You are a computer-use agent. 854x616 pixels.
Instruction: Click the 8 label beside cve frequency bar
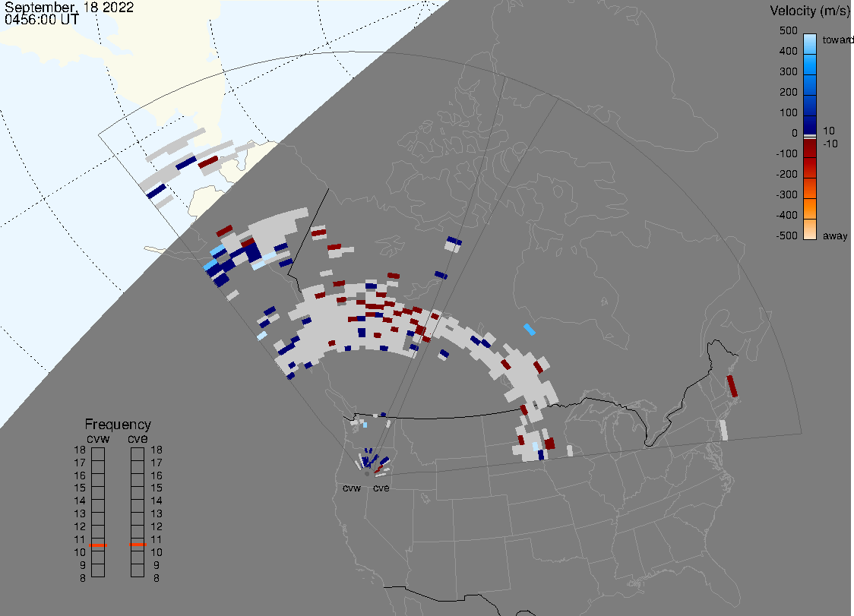click(x=157, y=579)
